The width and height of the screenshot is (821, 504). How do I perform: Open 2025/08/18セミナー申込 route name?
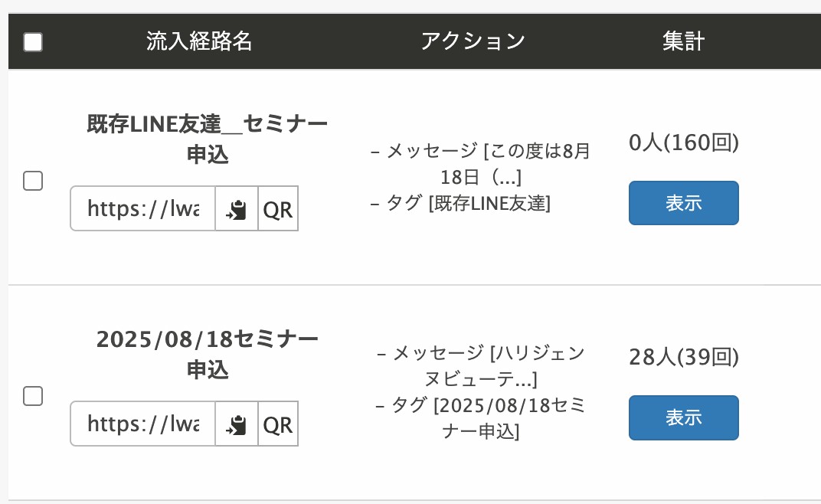[x=208, y=354]
